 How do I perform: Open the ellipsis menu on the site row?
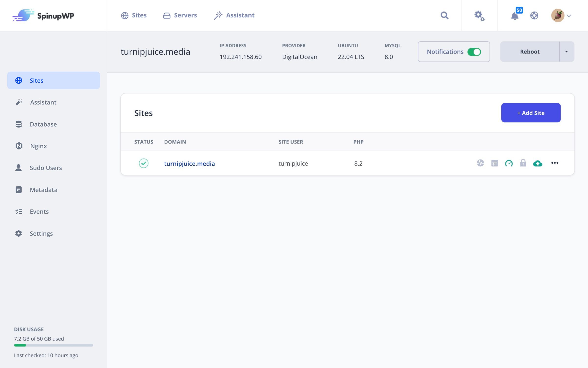[x=555, y=163]
